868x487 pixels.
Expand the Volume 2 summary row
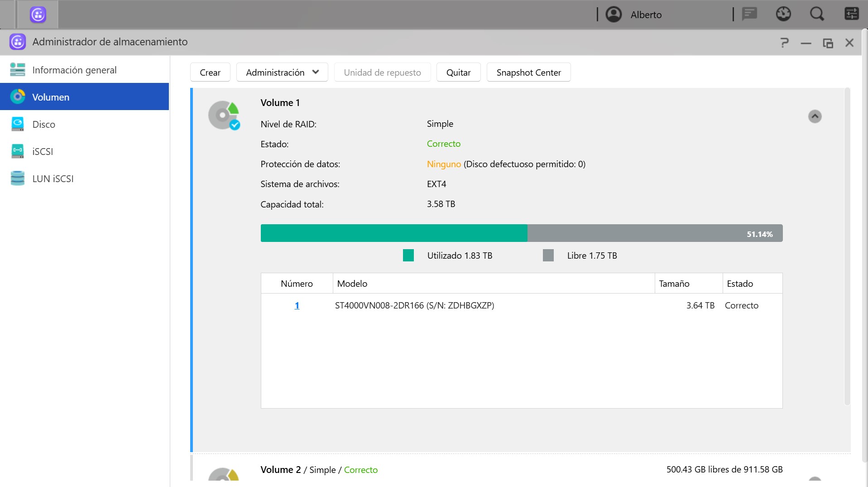(815, 479)
